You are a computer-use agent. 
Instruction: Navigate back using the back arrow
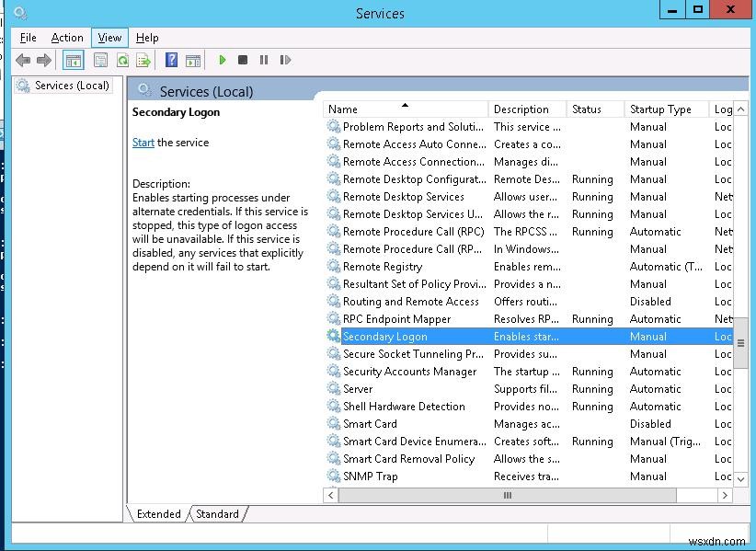22,60
